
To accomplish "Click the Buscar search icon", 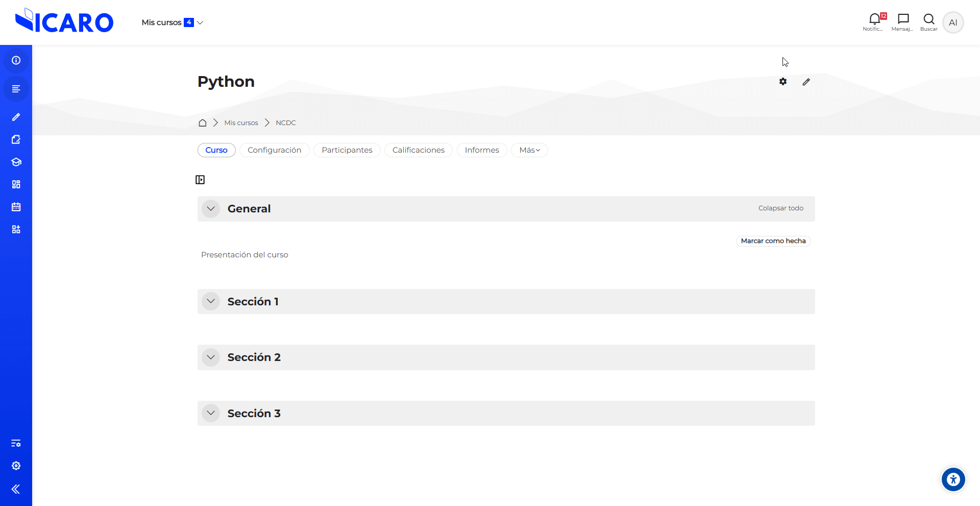I will click(928, 19).
